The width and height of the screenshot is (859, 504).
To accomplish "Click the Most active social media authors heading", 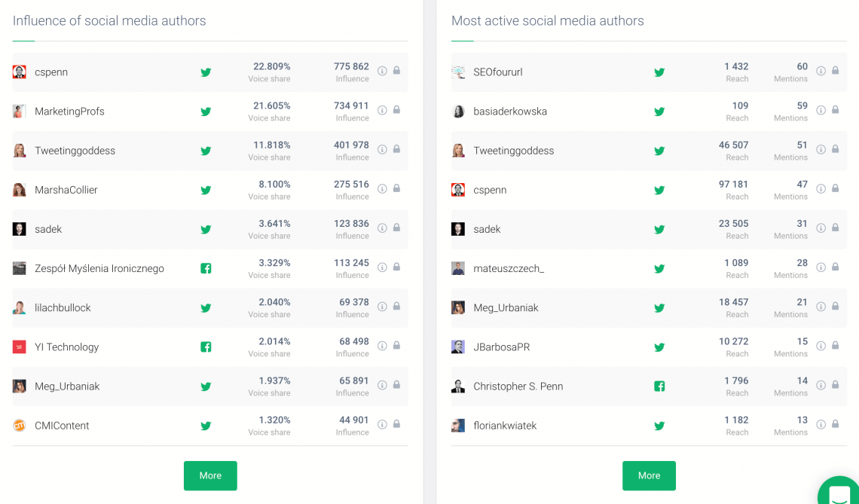I will coord(547,21).
